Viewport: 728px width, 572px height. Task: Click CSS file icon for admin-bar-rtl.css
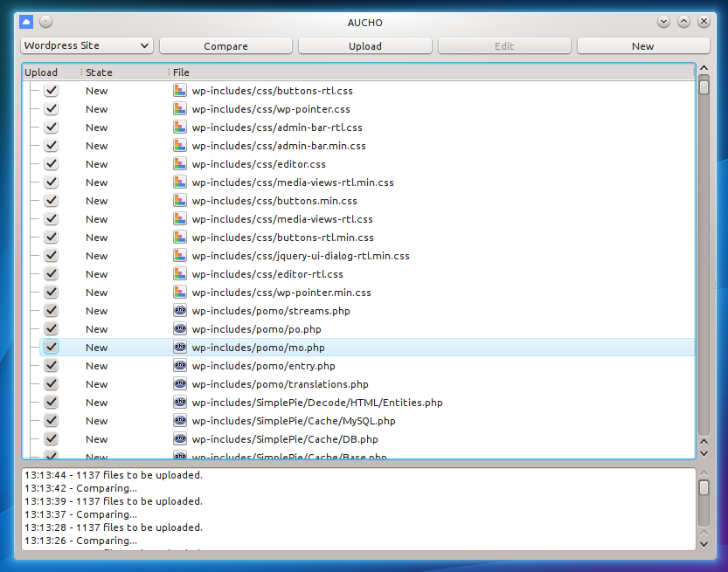(180, 127)
